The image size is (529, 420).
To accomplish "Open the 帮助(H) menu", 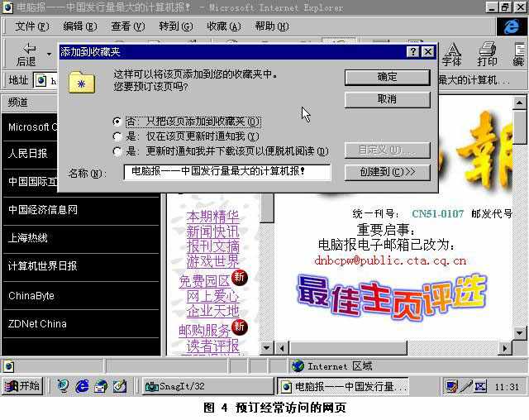I will (x=272, y=26).
